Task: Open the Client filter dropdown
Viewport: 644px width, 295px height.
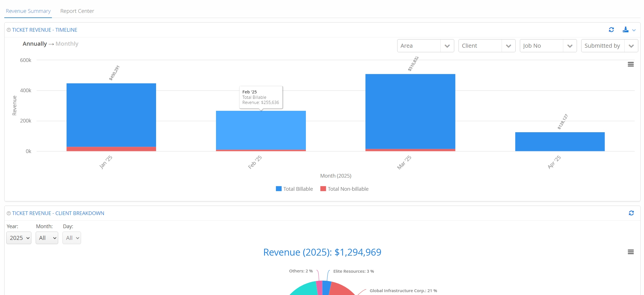Action: tap(487, 46)
